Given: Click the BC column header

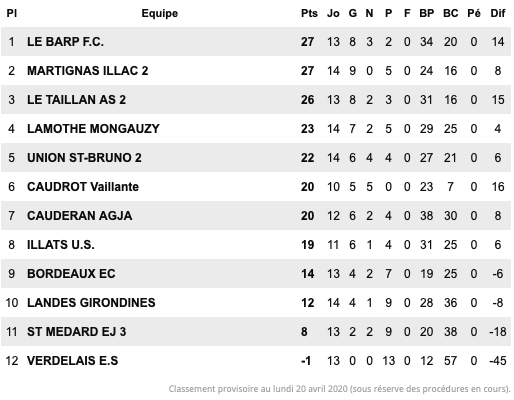Looking at the screenshot, I should [x=451, y=13].
